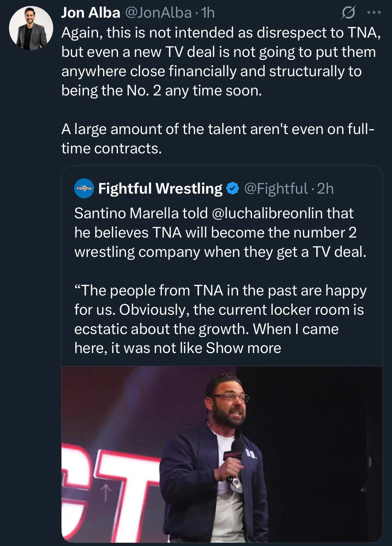Expand the quoted tweet with Show more
The width and height of the screenshot is (392, 546).
point(244,348)
